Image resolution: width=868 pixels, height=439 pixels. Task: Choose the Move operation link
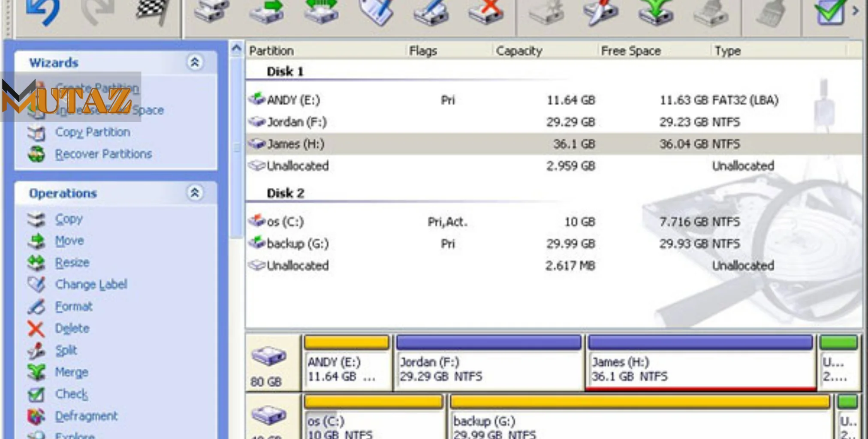[x=69, y=241]
